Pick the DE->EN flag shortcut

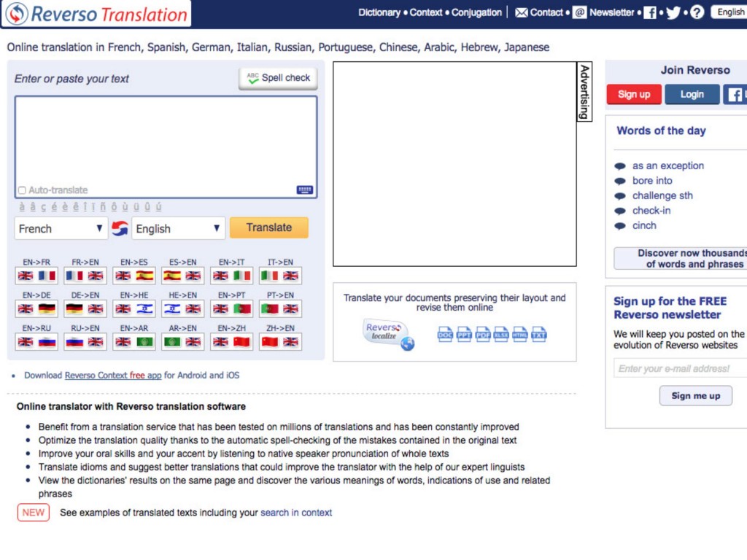pos(85,308)
